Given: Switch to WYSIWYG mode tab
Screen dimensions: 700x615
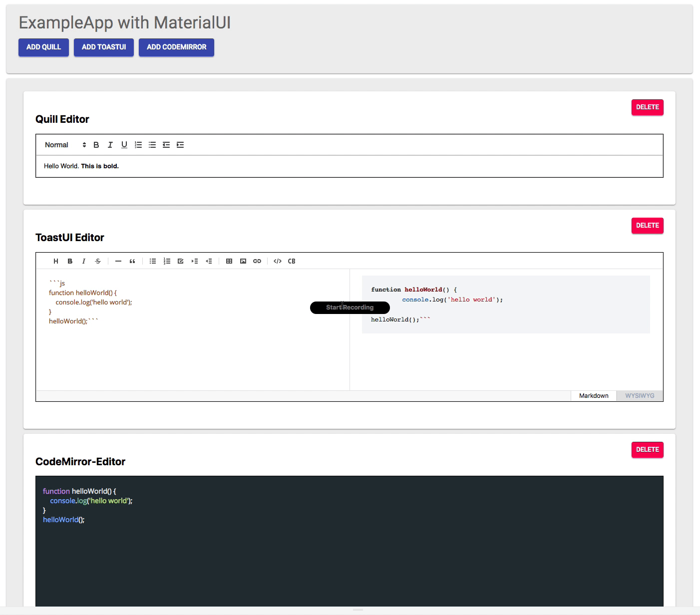Looking at the screenshot, I should pos(640,396).
